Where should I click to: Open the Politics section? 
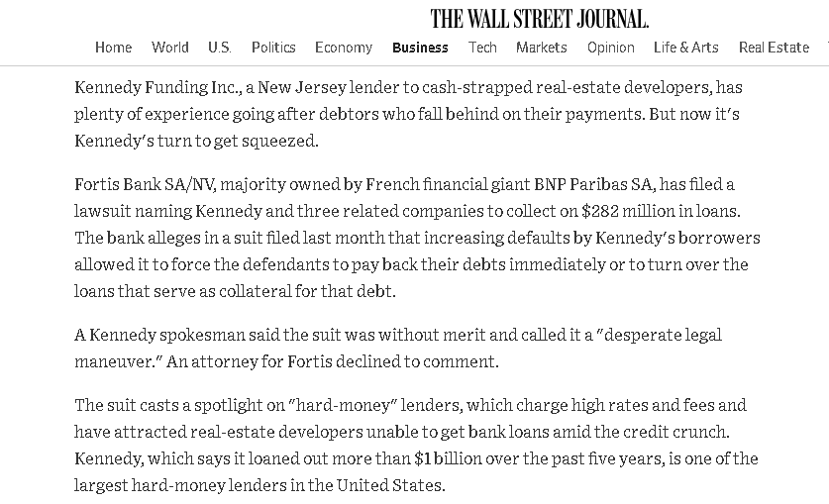(x=273, y=48)
